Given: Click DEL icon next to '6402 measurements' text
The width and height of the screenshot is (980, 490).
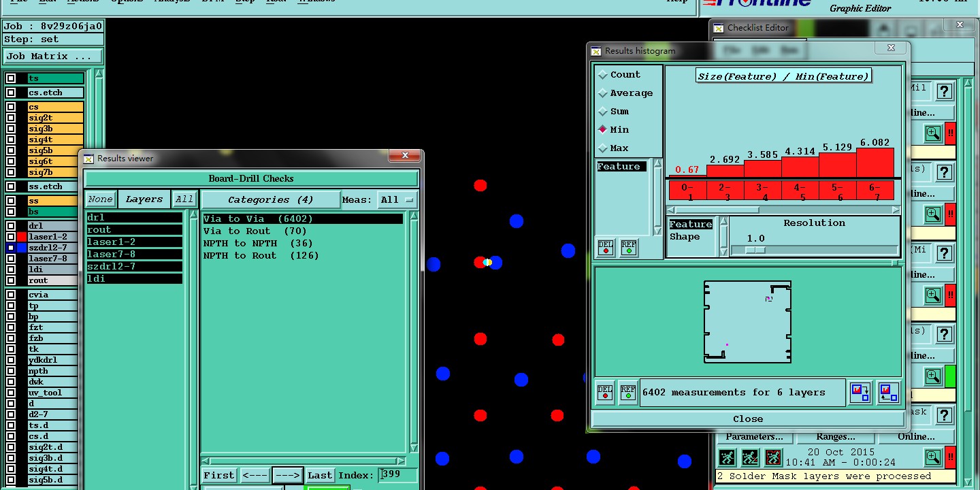Looking at the screenshot, I should 605,393.
